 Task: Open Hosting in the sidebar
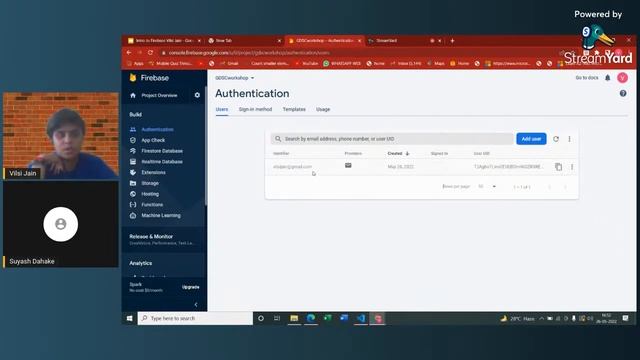tap(150, 194)
